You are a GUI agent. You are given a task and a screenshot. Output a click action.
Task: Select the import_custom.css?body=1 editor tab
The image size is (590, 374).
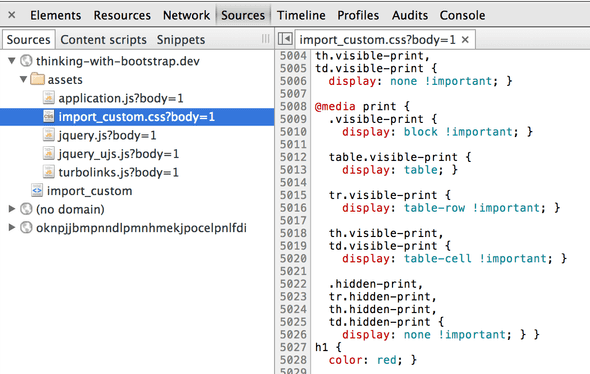377,40
